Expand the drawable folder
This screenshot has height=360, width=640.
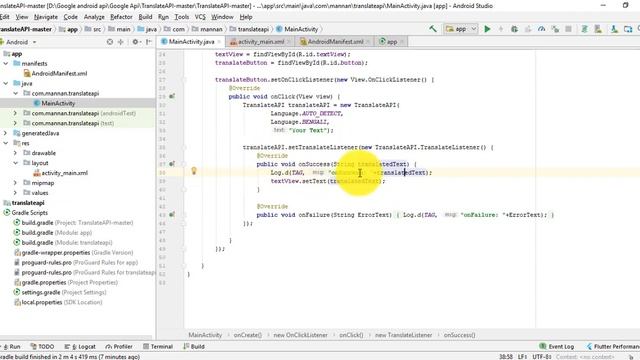(x=16, y=153)
